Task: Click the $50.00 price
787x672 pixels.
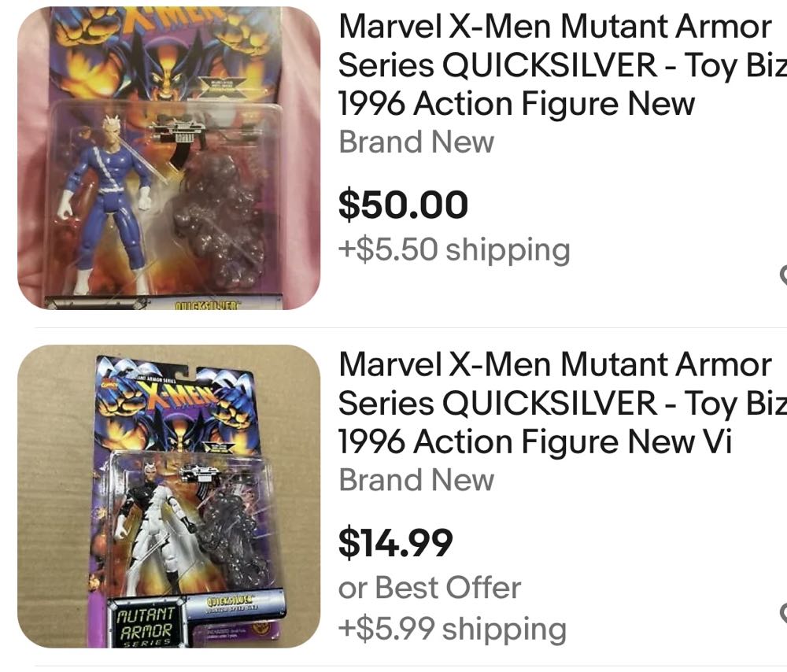Action: pyautogui.click(x=403, y=205)
